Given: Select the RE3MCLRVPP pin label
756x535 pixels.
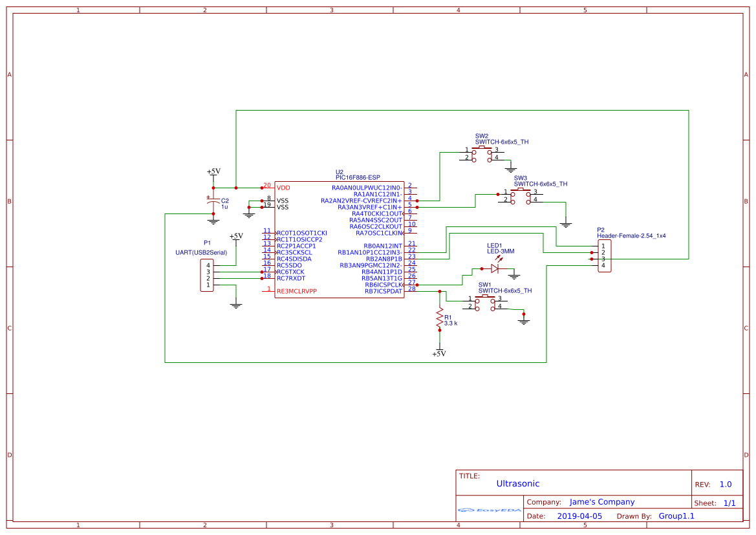Looking at the screenshot, I should 296,291.
